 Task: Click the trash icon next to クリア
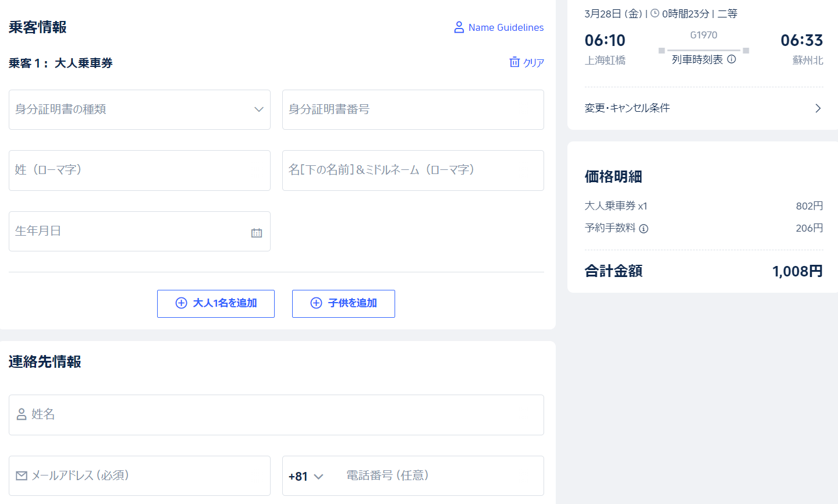[x=514, y=62]
